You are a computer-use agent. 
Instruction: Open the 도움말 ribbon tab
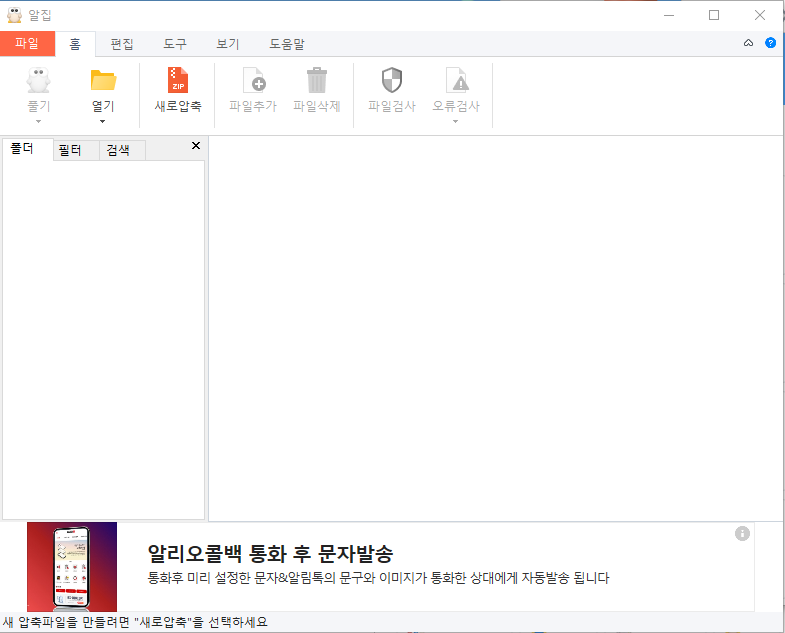click(x=287, y=44)
